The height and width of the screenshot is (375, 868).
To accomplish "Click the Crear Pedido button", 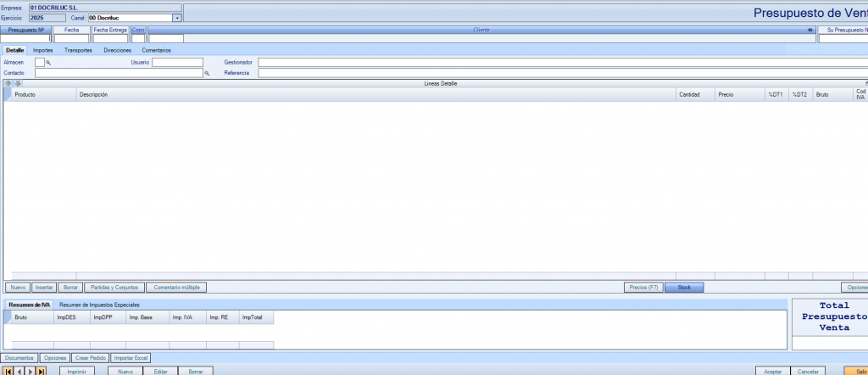I will pos(91,358).
